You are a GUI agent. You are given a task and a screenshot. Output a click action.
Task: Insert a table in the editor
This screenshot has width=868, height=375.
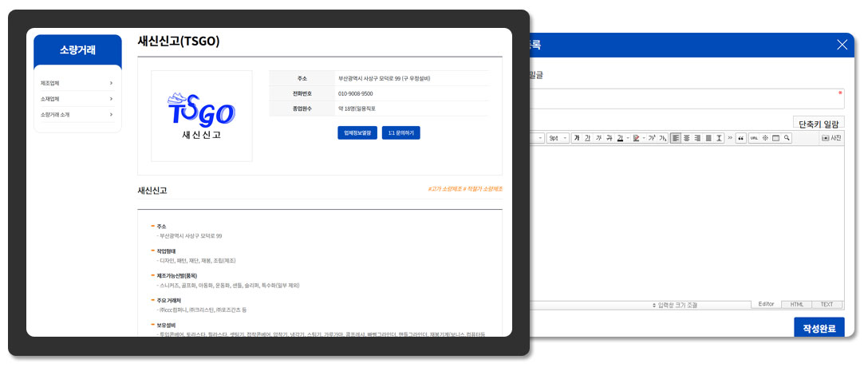(x=775, y=138)
